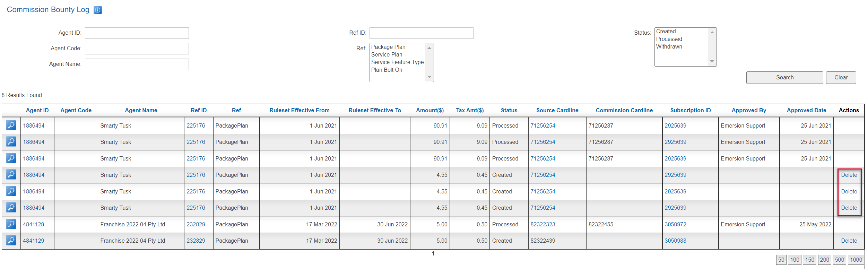Click the info icon beside Commission Bounty Log
The width and height of the screenshot is (868, 269).
coord(98,10)
